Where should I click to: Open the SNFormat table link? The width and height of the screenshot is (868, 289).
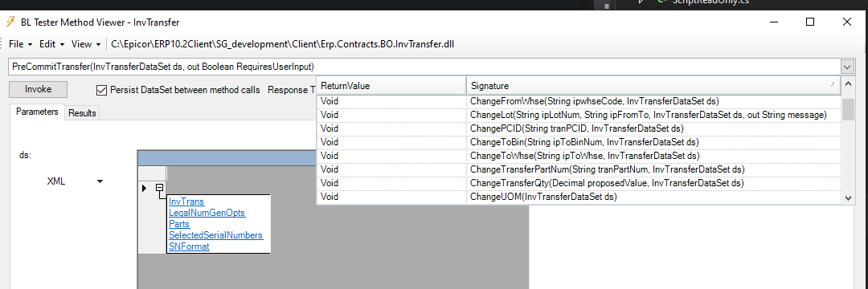point(189,247)
